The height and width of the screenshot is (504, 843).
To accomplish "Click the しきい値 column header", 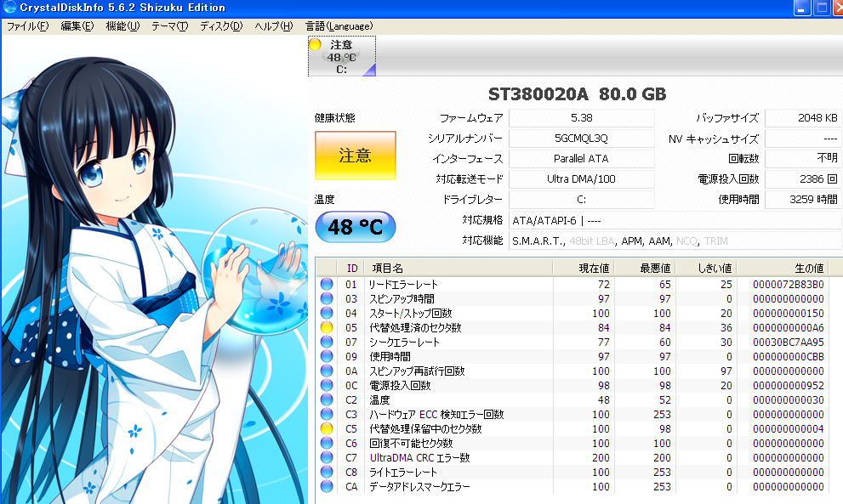I will coord(706,268).
